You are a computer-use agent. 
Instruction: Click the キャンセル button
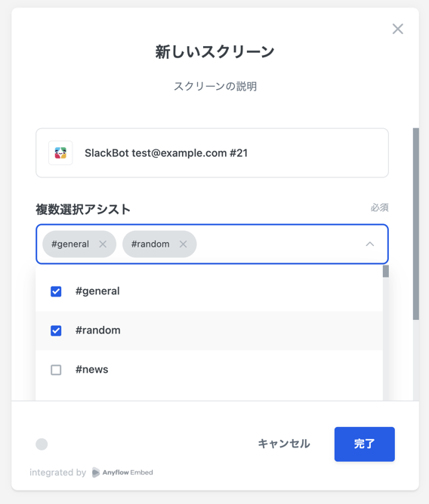284,444
